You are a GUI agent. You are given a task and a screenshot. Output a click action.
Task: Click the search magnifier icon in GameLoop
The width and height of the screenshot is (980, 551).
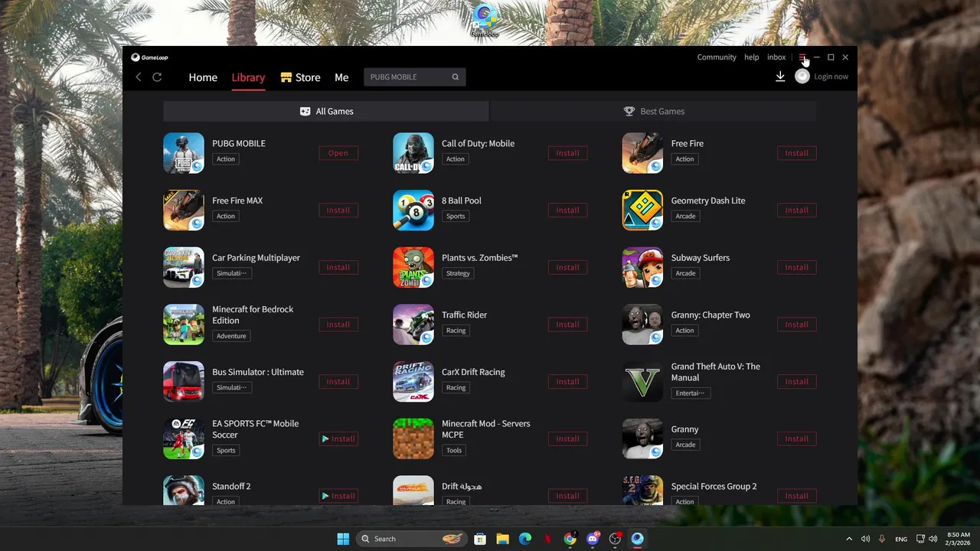click(x=456, y=77)
